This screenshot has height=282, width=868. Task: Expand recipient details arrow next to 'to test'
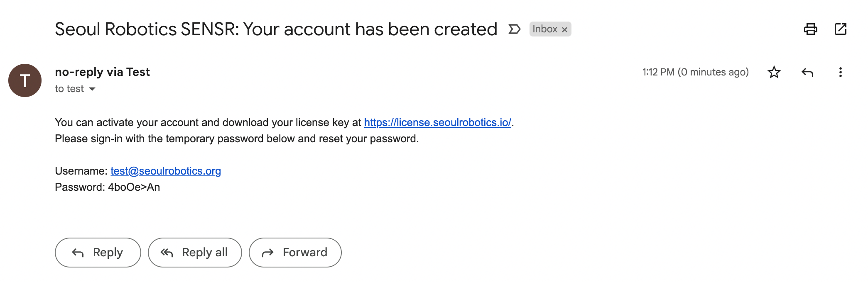coord(92,89)
